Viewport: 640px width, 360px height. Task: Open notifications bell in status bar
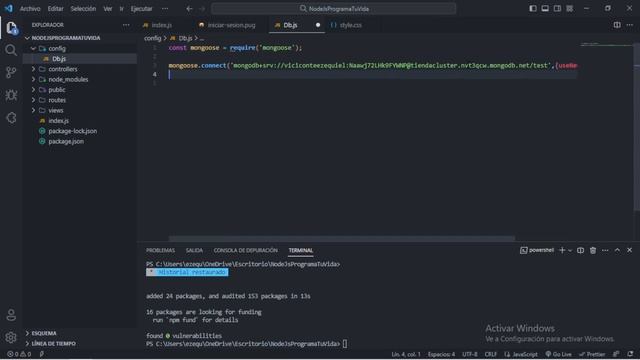tap(630, 354)
